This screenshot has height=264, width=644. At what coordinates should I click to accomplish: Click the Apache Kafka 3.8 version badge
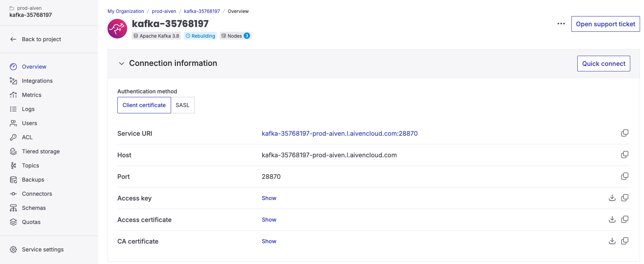coord(156,36)
